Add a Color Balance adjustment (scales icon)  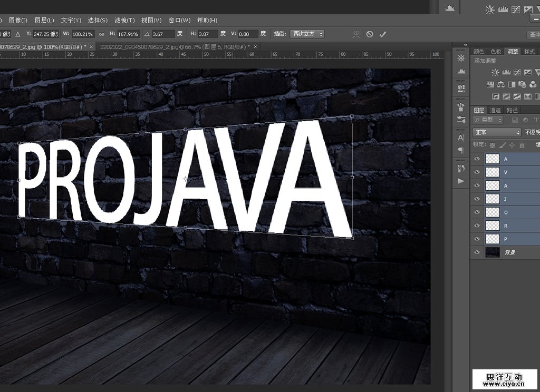[x=501, y=84]
